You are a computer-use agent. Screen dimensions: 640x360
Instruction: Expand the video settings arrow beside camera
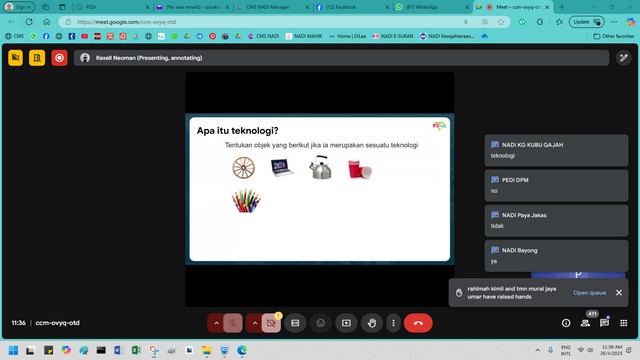[x=255, y=323]
